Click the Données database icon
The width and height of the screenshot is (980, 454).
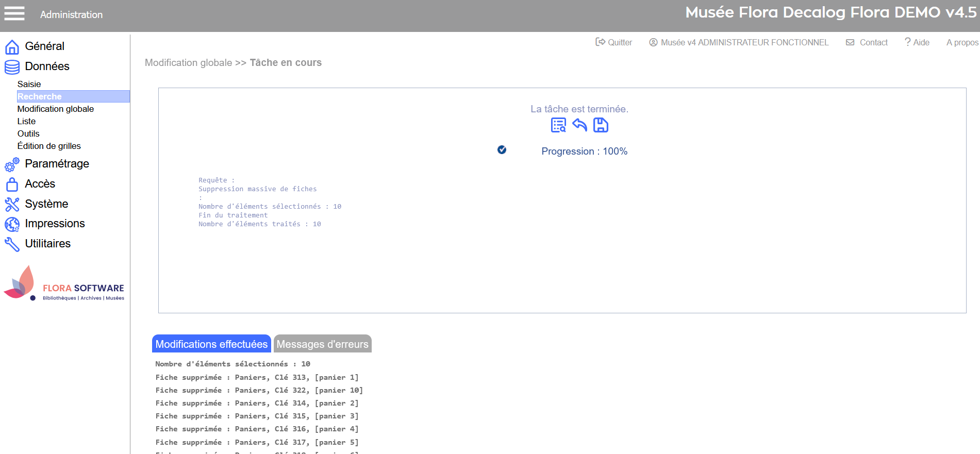point(12,67)
